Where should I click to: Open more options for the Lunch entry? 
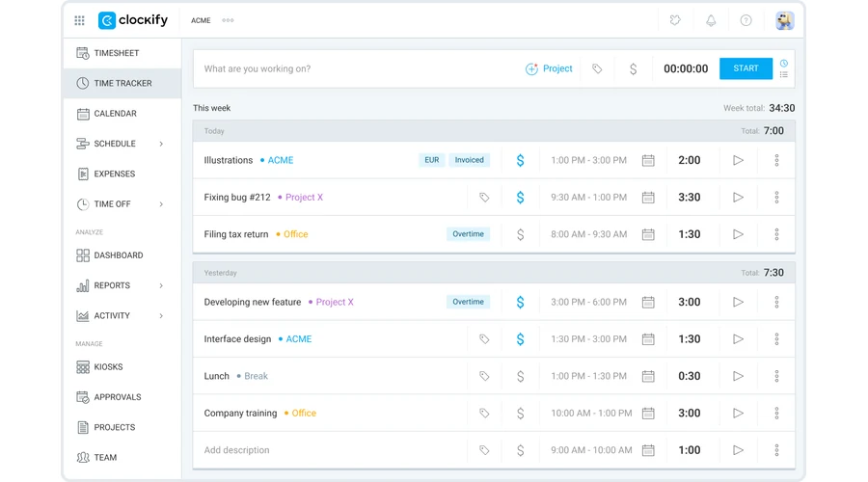(x=776, y=376)
